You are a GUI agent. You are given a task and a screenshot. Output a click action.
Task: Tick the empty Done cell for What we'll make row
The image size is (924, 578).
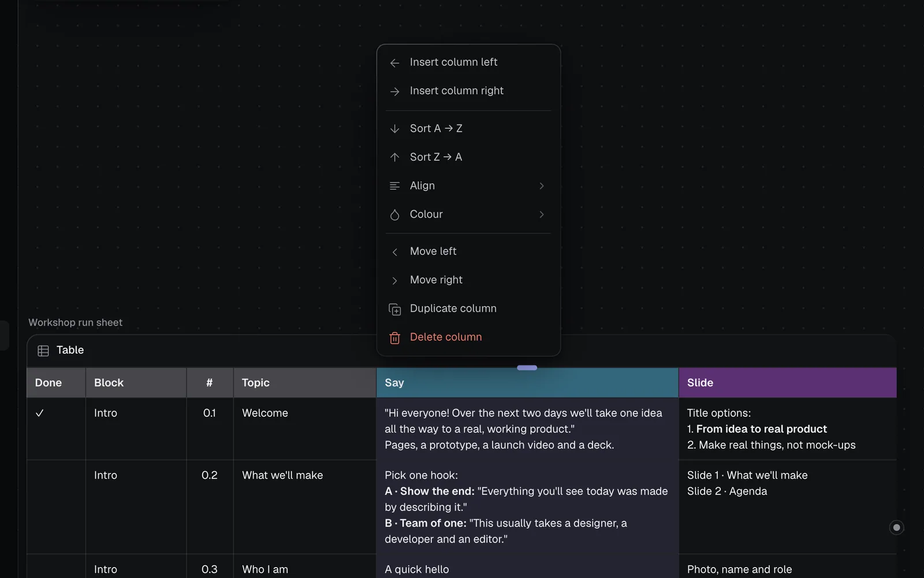pyautogui.click(x=56, y=507)
